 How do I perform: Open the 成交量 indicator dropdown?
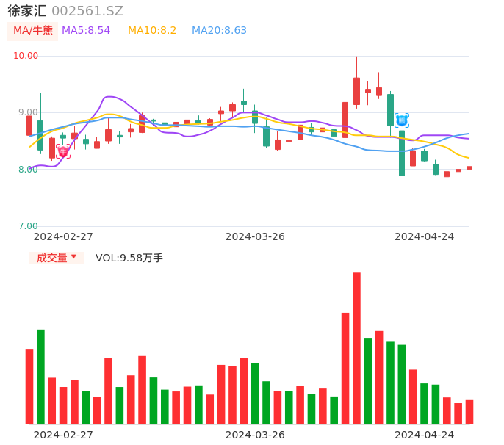coord(57,258)
